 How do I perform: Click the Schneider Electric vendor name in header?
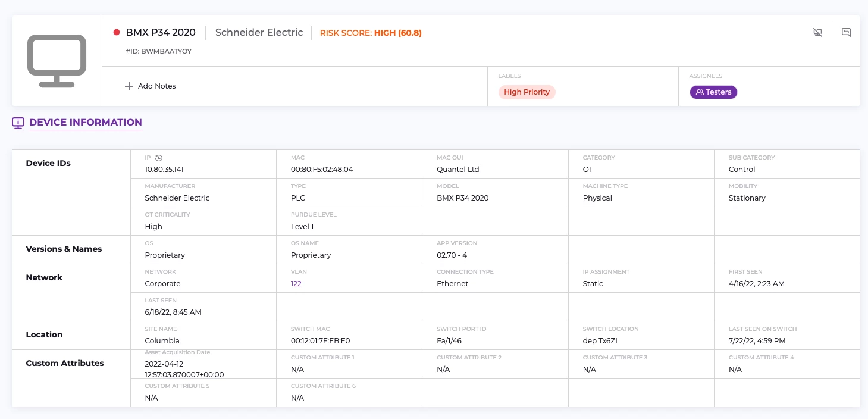click(x=259, y=32)
